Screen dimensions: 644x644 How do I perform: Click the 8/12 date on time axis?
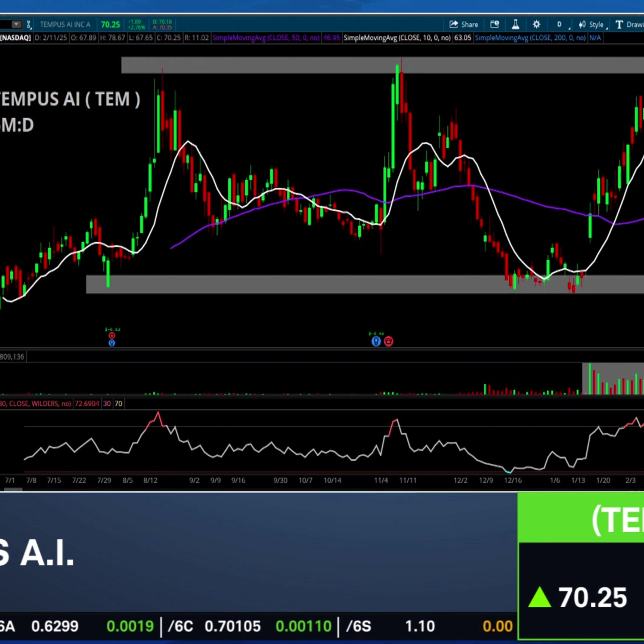pyautogui.click(x=150, y=480)
